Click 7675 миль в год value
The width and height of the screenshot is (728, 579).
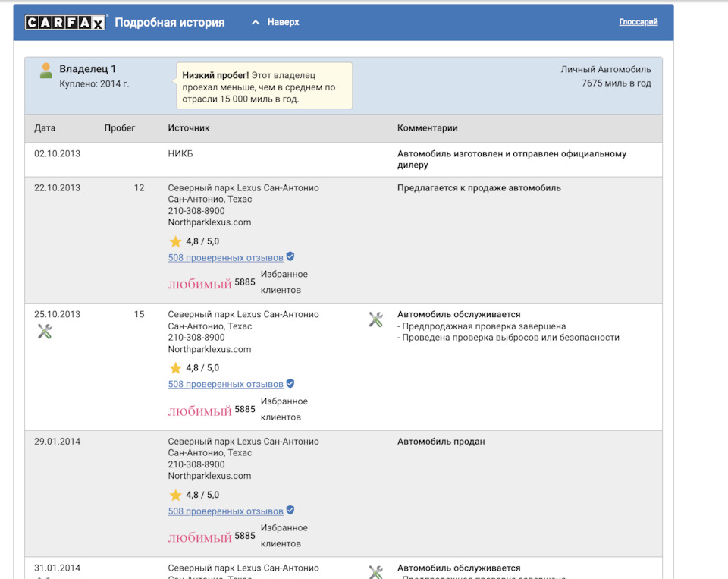tap(616, 83)
